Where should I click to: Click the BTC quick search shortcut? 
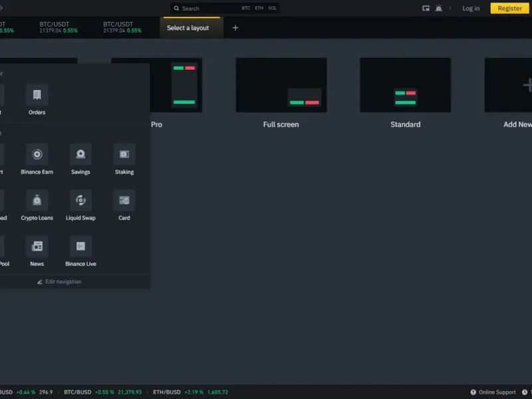tap(245, 8)
